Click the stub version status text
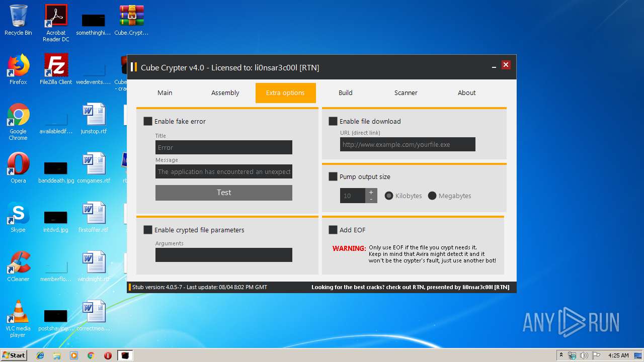644x362 pixels. point(200,287)
